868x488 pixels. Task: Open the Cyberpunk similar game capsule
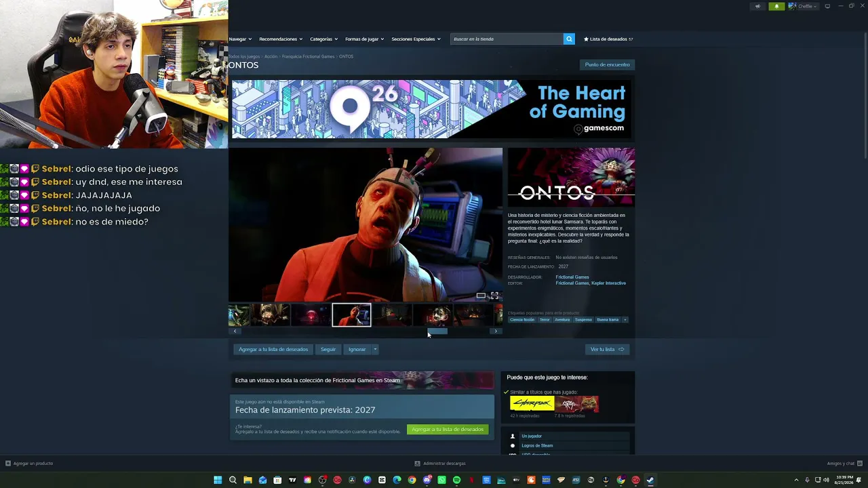coord(532,404)
